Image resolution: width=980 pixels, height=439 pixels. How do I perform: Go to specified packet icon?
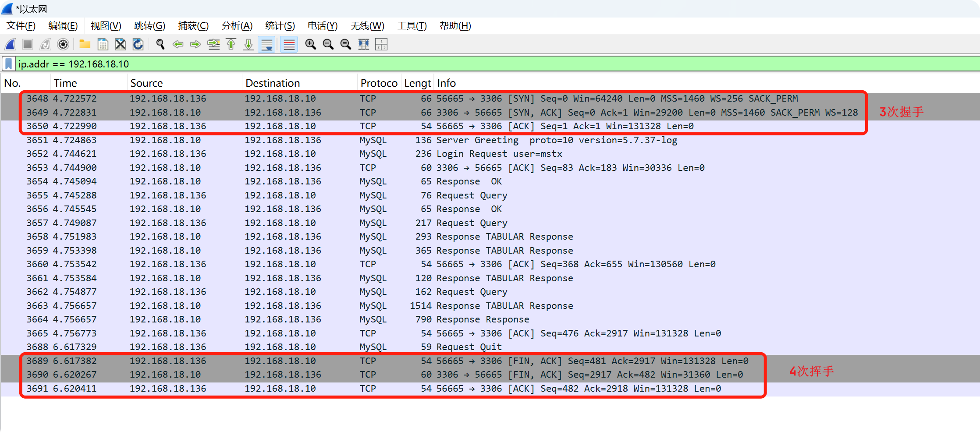pyautogui.click(x=213, y=44)
